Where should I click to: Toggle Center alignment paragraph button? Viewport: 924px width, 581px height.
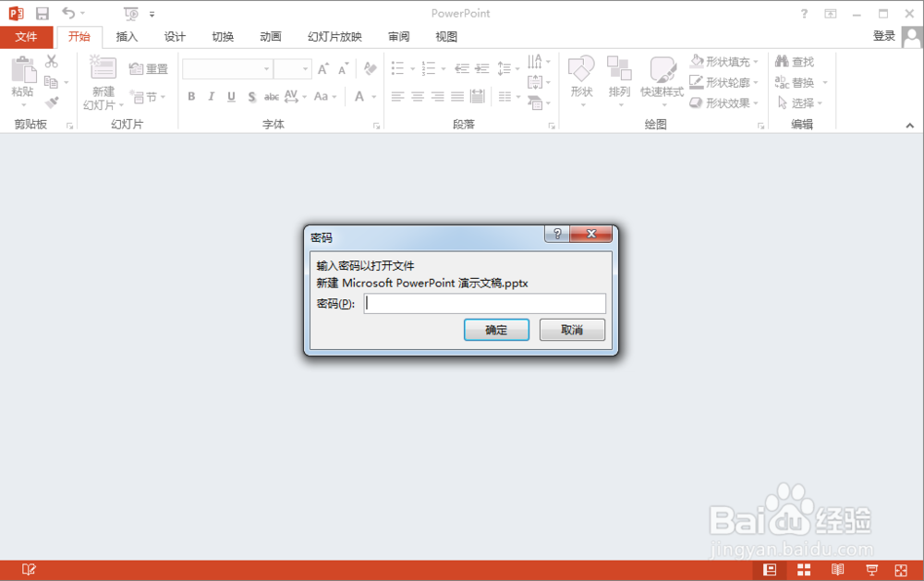point(418,97)
